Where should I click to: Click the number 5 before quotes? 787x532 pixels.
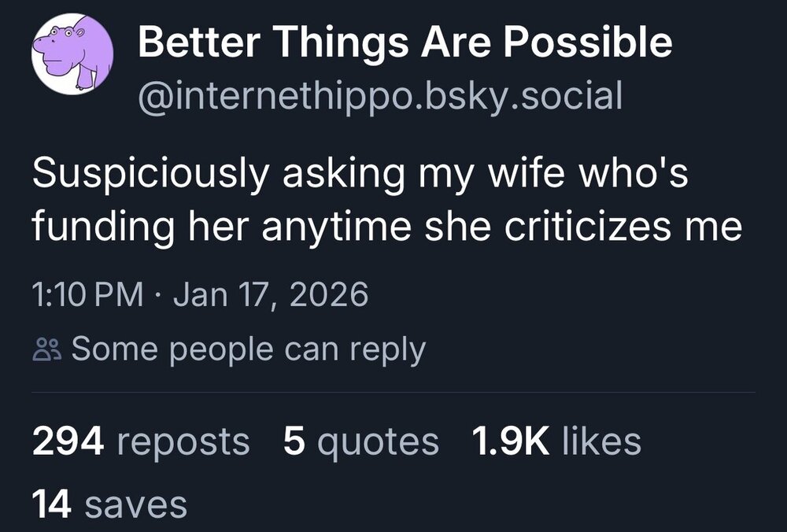[294, 441]
